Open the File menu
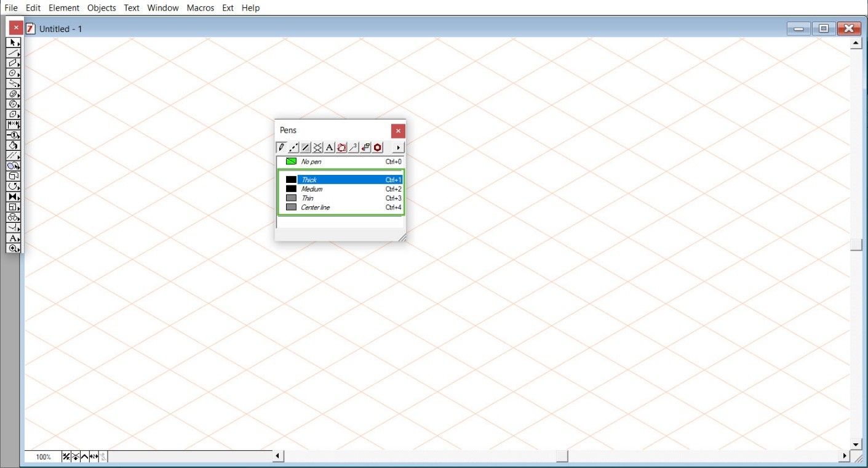The width and height of the screenshot is (868, 468). click(x=11, y=8)
